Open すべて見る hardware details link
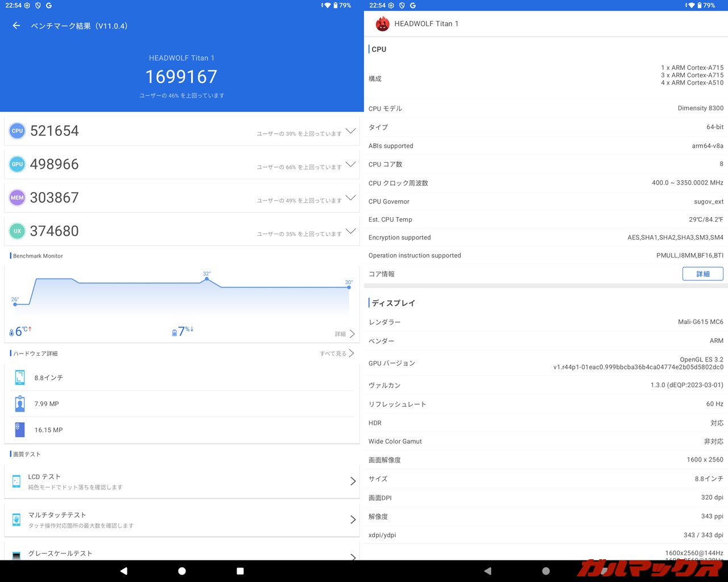 [x=337, y=354]
